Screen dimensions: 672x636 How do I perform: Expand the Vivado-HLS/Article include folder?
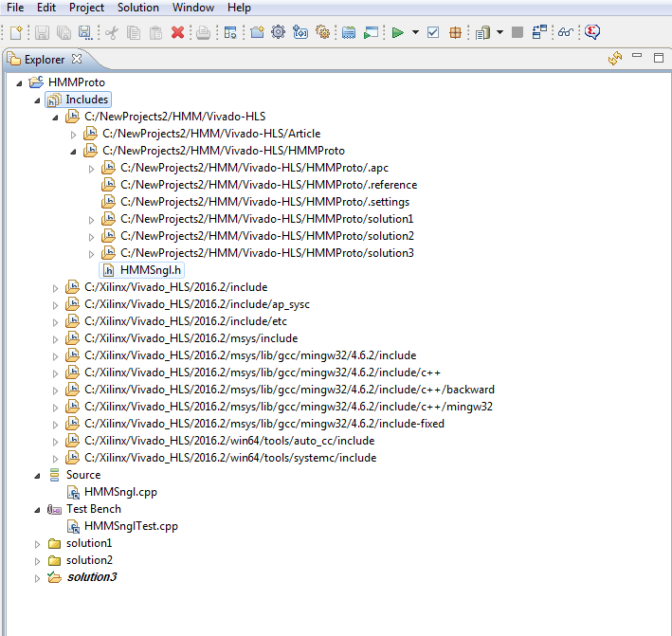point(73,135)
